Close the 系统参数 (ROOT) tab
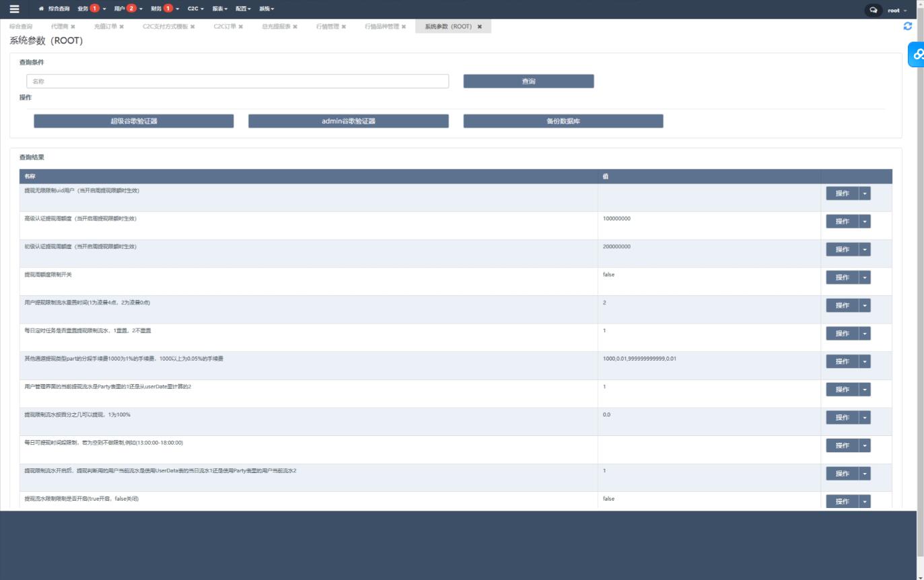This screenshot has width=924, height=580. (x=480, y=27)
